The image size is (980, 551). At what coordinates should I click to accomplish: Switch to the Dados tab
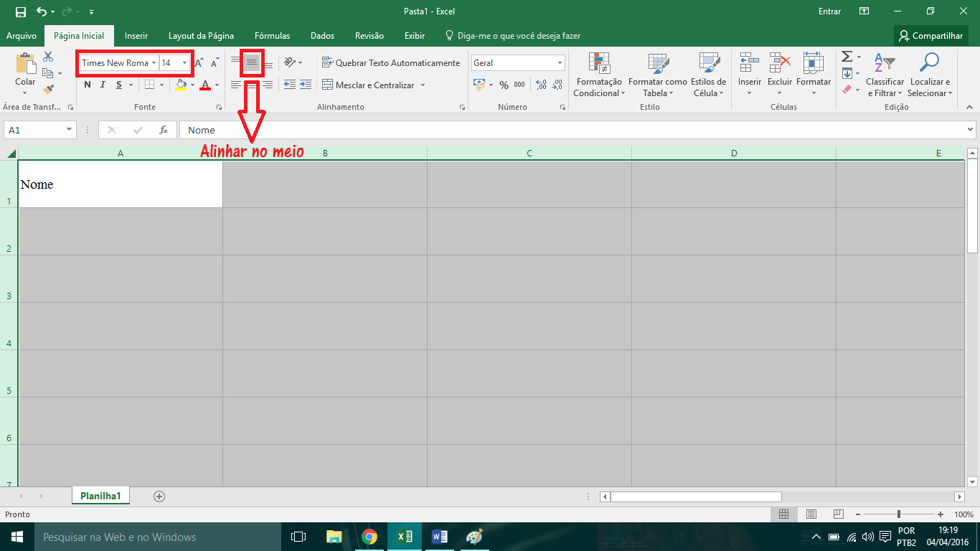pyautogui.click(x=323, y=35)
